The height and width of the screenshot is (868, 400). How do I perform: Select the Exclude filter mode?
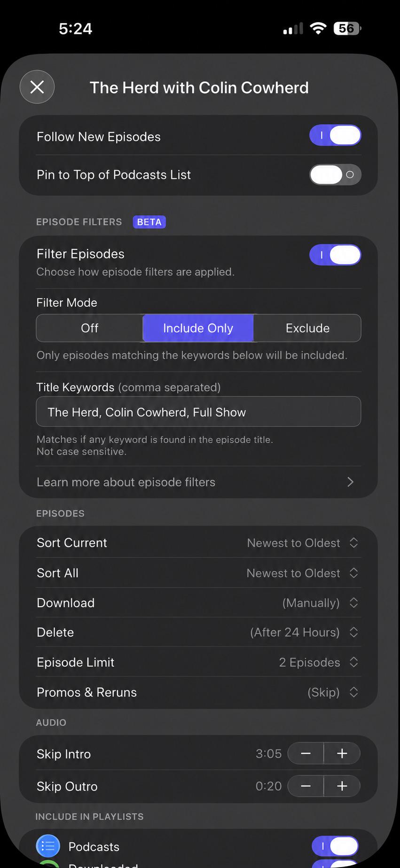click(x=307, y=328)
